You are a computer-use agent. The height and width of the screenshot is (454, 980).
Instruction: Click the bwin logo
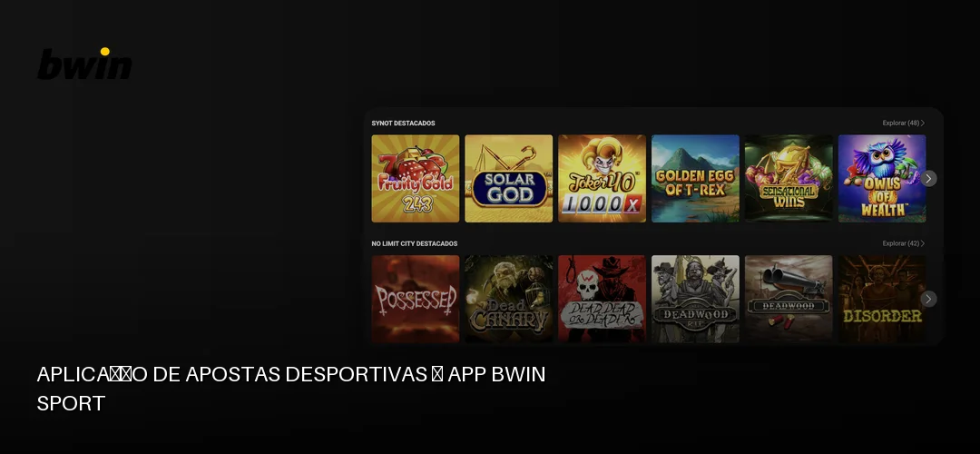[84, 64]
